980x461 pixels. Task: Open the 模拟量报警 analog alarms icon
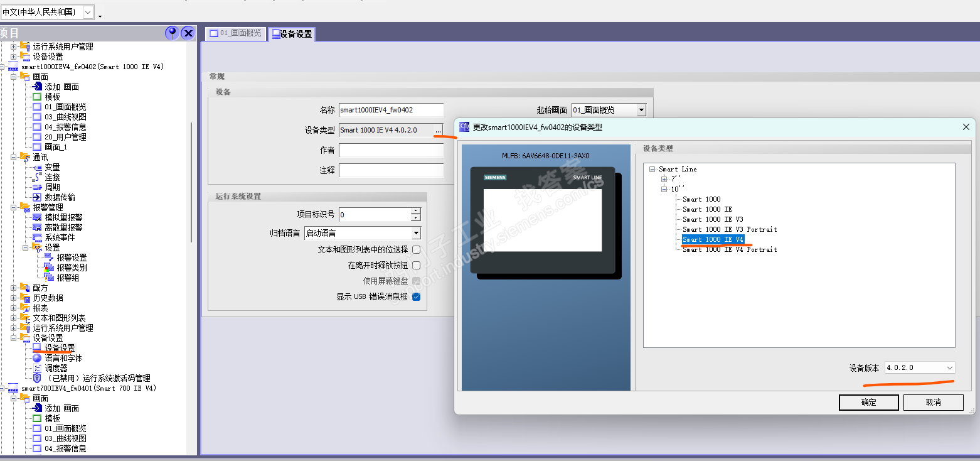click(37, 217)
